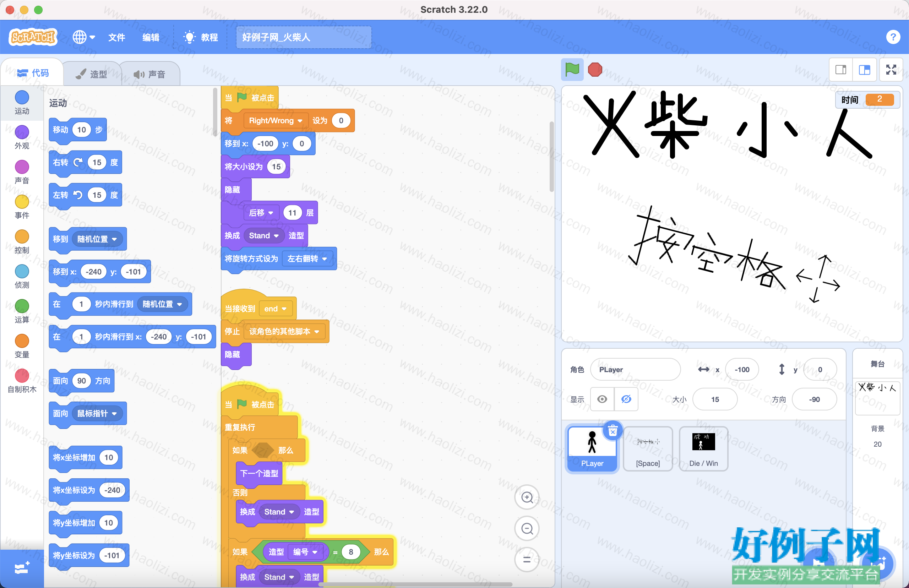909x588 pixels.
Task: Select the PLayer sprite thumbnail
Action: coord(592,449)
